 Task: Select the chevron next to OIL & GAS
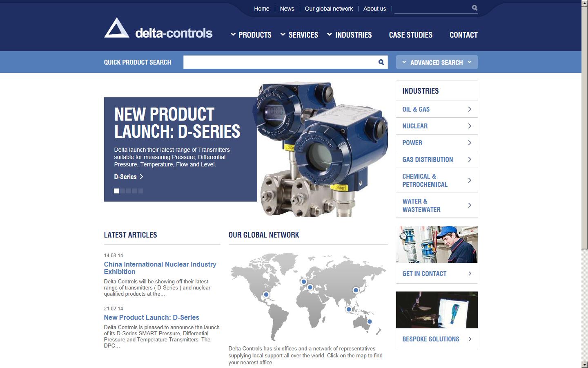pyautogui.click(x=469, y=109)
